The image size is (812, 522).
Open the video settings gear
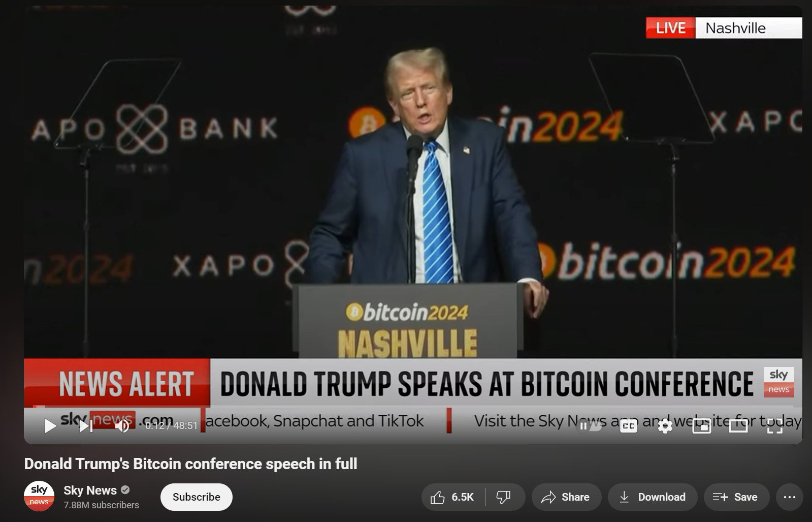pos(665,426)
